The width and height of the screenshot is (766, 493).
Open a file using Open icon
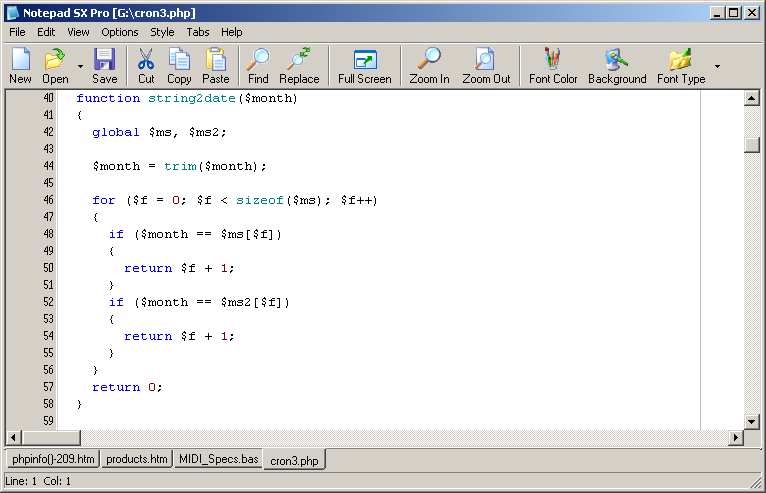pyautogui.click(x=55, y=66)
